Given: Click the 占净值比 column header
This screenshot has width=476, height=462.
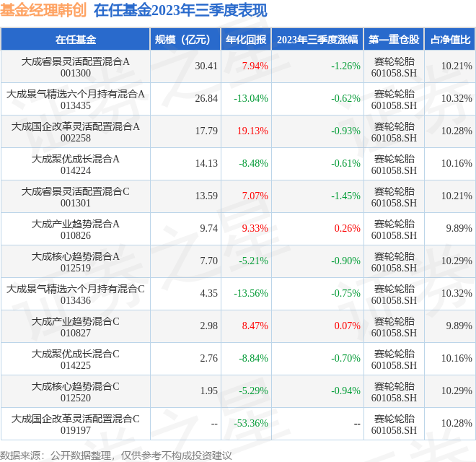Looking at the screenshot, I should pos(450,40).
